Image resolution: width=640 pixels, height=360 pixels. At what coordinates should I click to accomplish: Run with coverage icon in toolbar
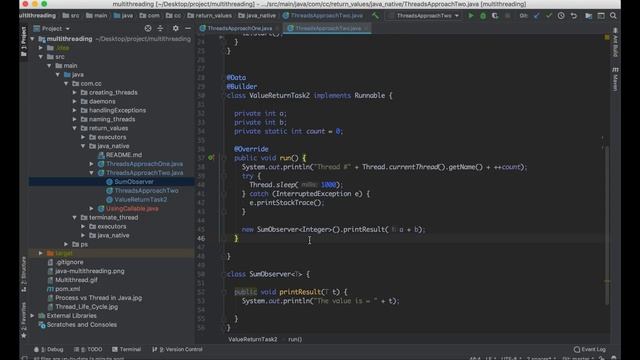click(495, 16)
